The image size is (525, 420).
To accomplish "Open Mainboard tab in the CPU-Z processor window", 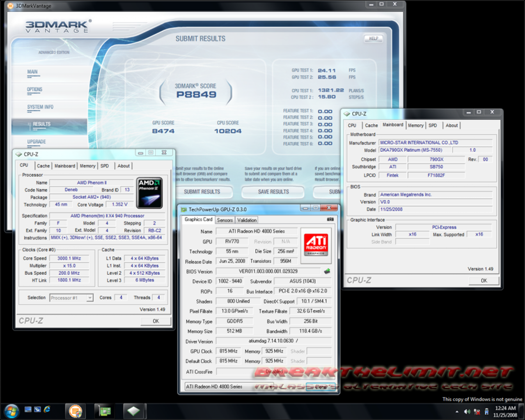I will pyautogui.click(x=65, y=166).
